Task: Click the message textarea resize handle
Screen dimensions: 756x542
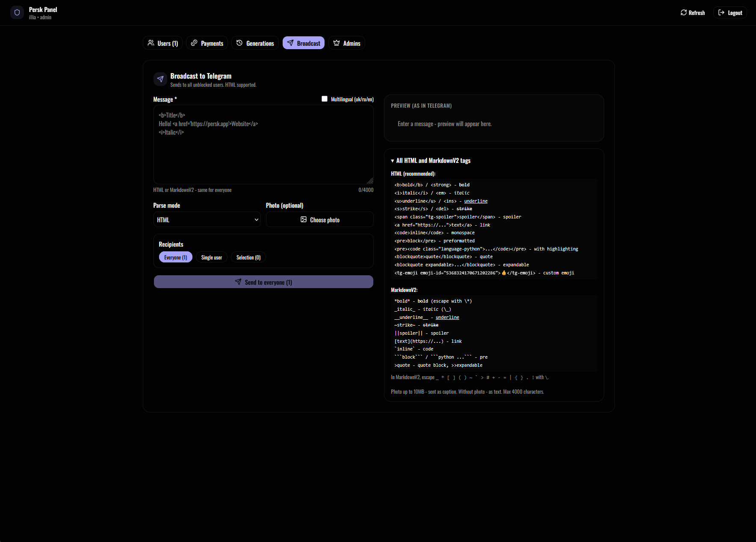Action: tap(370, 181)
